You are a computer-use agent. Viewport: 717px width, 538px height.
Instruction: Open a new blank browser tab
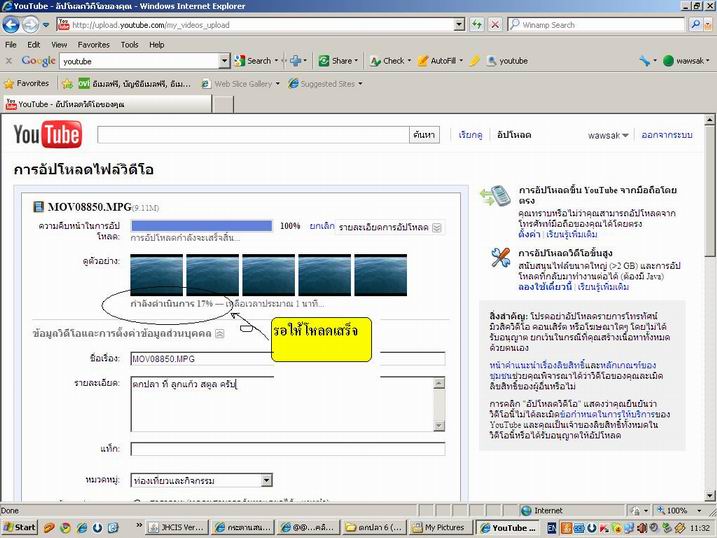pyautogui.click(x=224, y=104)
